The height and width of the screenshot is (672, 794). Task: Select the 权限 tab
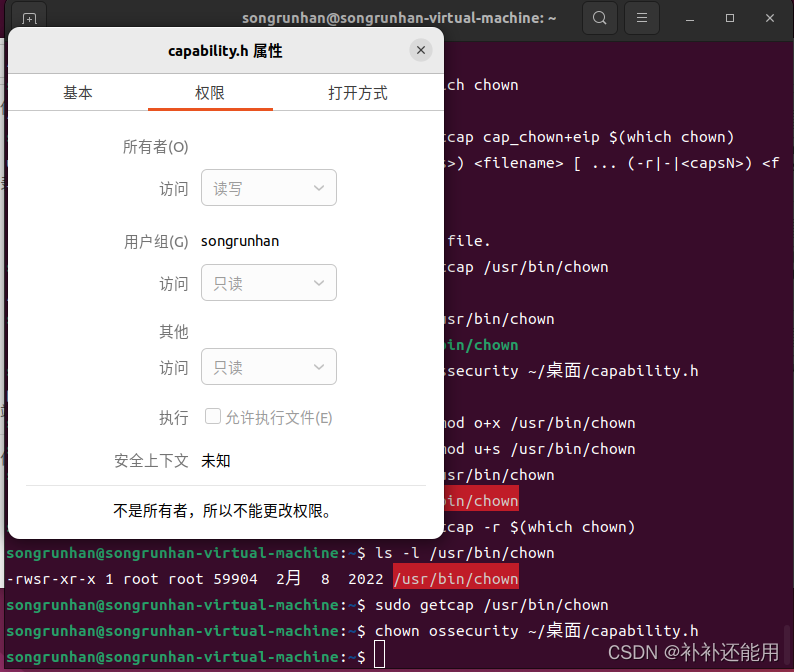(210, 93)
